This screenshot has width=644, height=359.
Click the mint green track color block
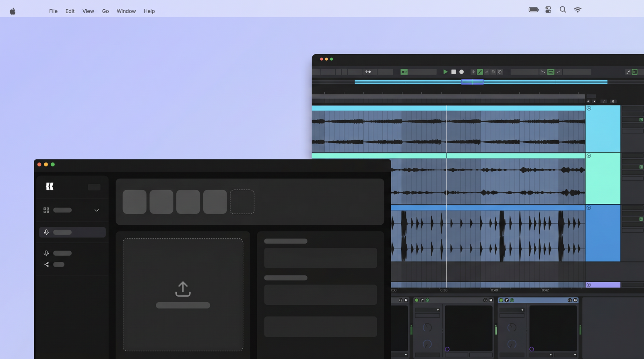[603, 178]
